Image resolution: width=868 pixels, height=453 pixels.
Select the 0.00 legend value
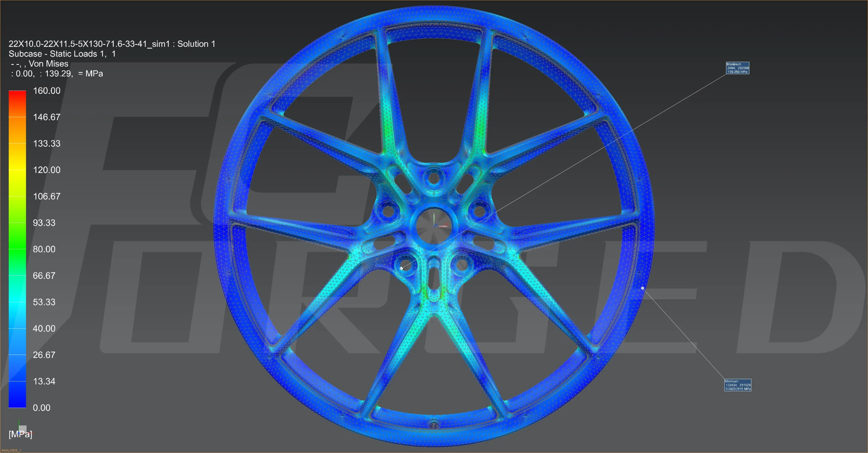pos(42,408)
